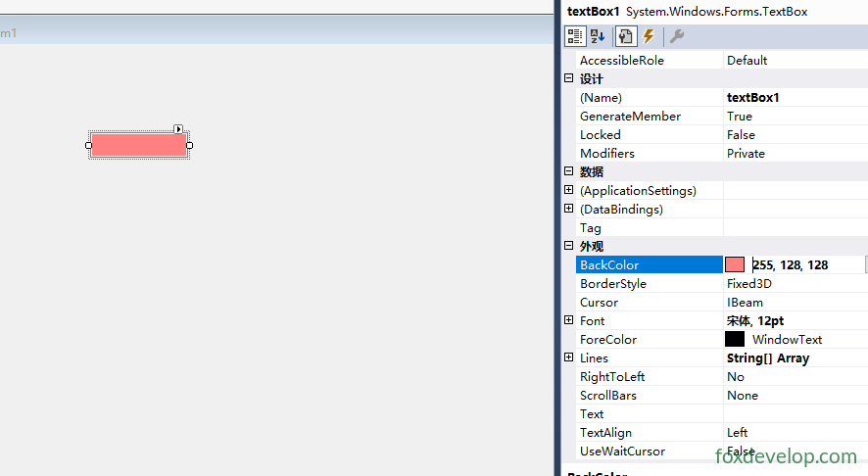Expand the (DataBindings) property
Screen dimensions: 868x476
[x=568, y=208]
